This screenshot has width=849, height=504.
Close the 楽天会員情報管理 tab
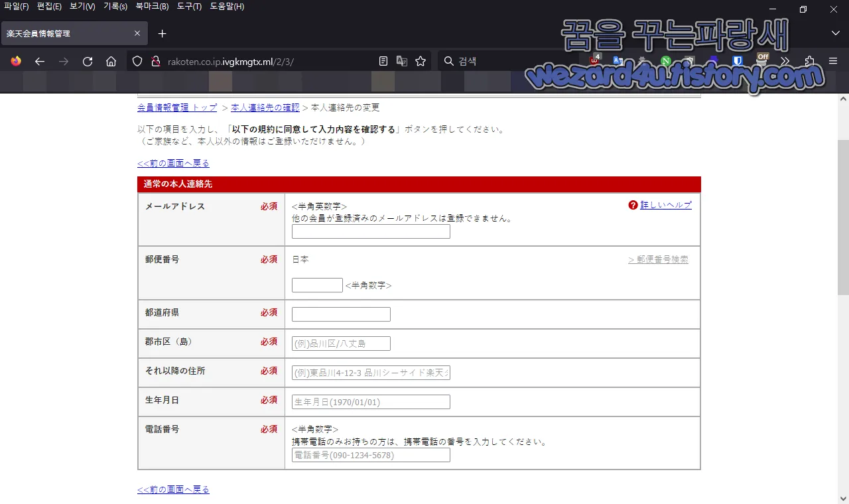137,33
